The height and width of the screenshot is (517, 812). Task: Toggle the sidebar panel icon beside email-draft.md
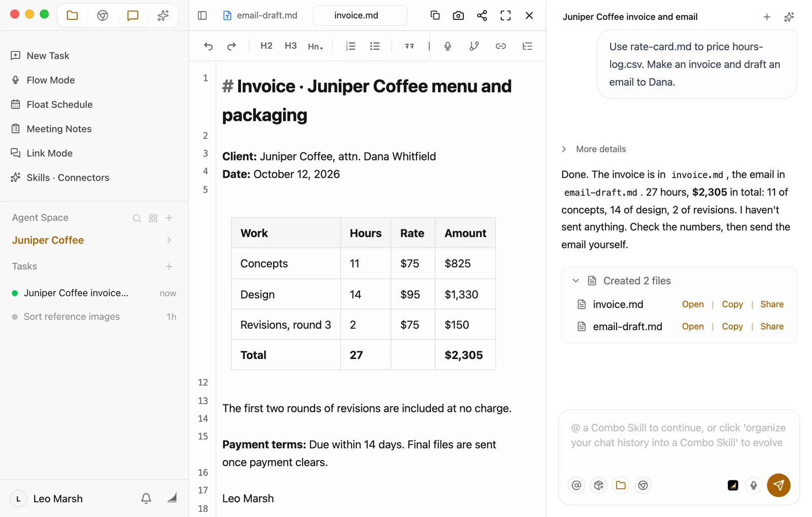point(202,15)
